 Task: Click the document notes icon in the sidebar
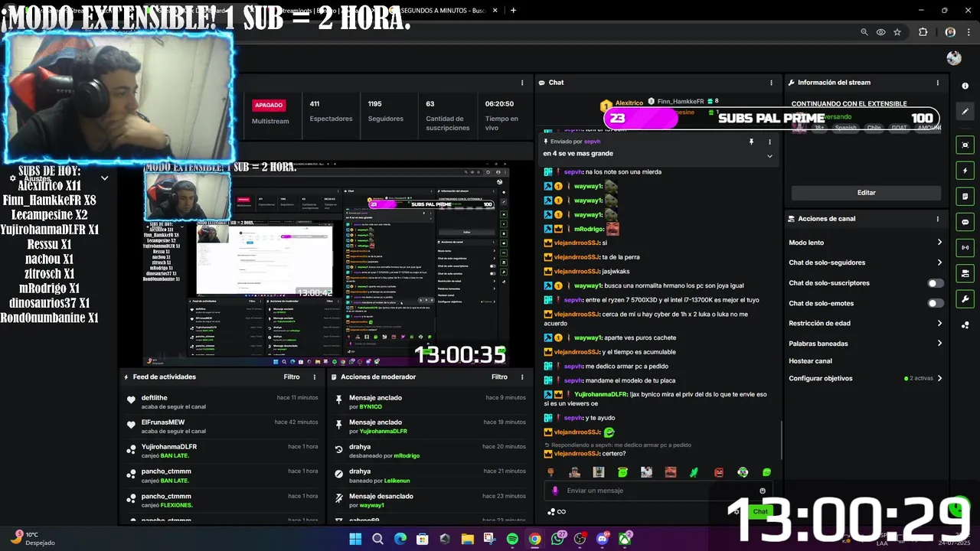click(965, 197)
